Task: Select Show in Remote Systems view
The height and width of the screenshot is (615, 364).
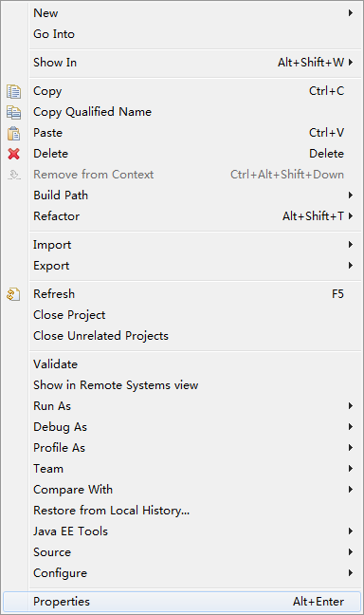Action: click(x=195, y=385)
